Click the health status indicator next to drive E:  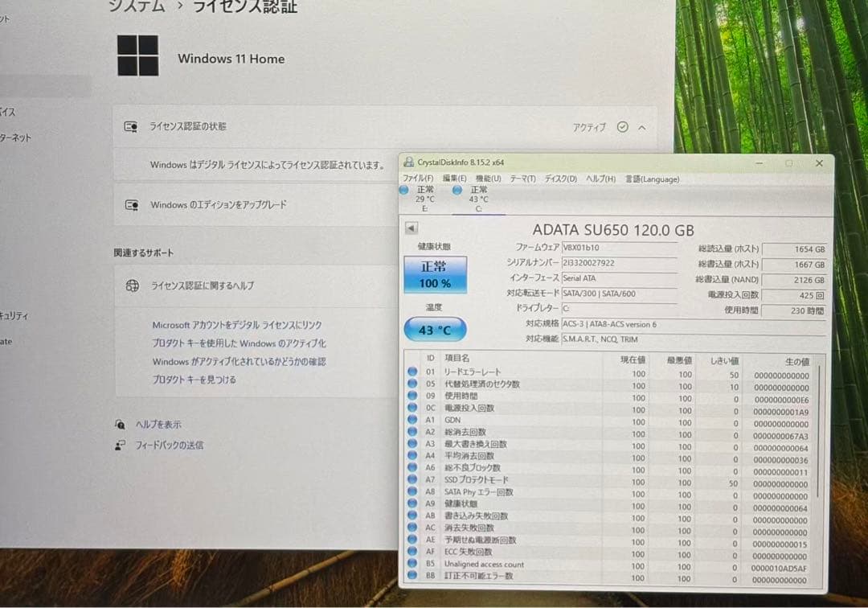[x=403, y=190]
